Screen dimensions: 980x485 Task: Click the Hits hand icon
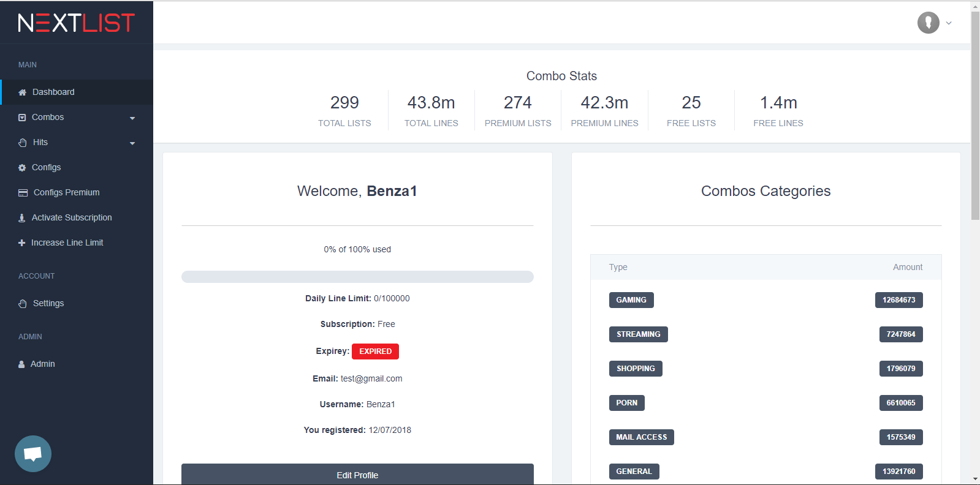pos(23,143)
